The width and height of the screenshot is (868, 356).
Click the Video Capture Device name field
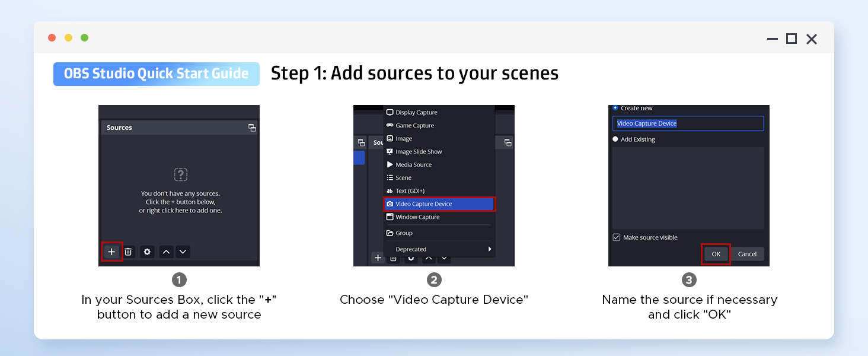pyautogui.click(x=688, y=123)
